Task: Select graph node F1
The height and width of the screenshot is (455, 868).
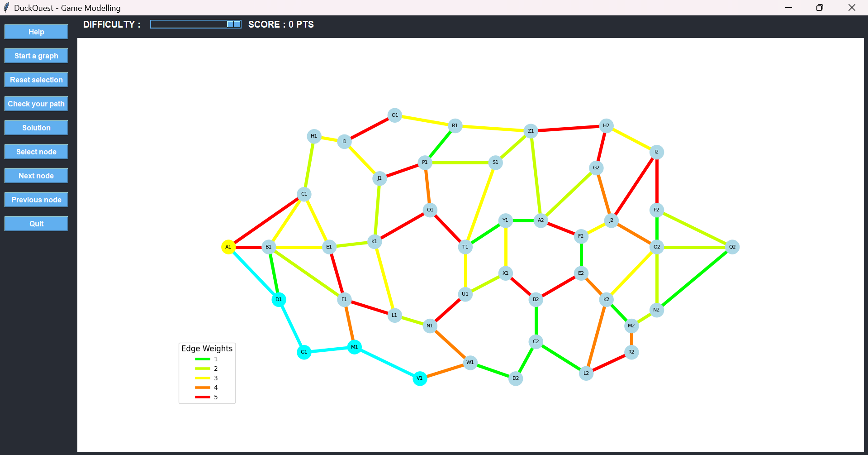Action: [x=344, y=299]
